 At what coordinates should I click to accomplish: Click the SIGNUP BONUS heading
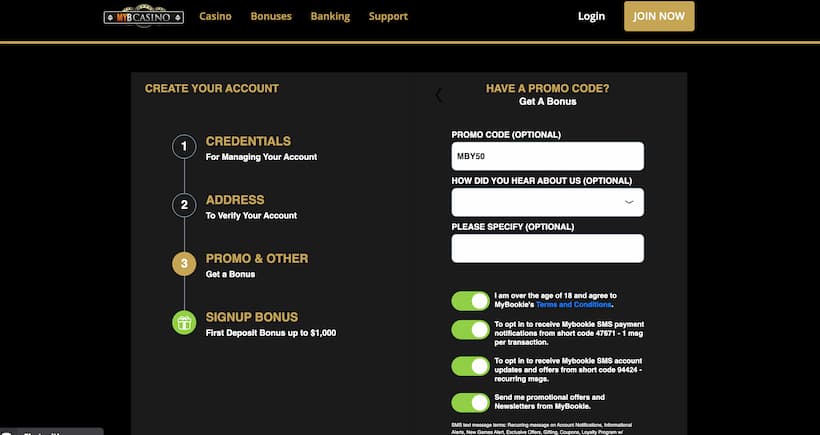tap(252, 317)
